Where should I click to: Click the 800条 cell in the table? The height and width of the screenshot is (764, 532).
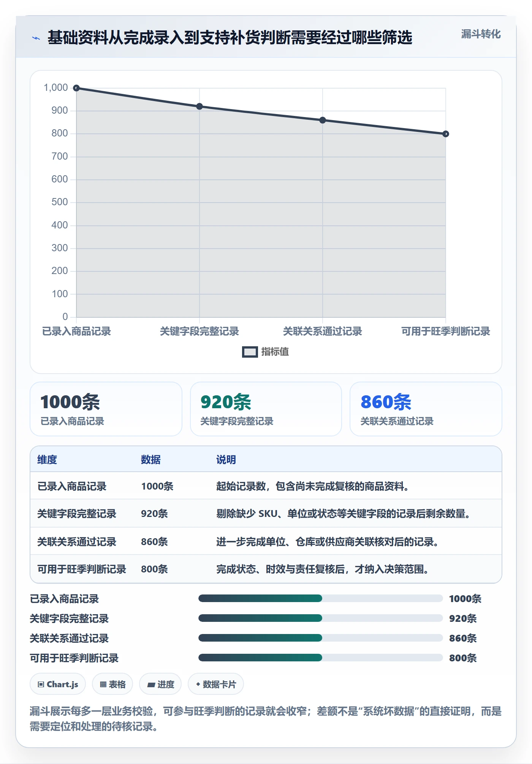point(155,569)
